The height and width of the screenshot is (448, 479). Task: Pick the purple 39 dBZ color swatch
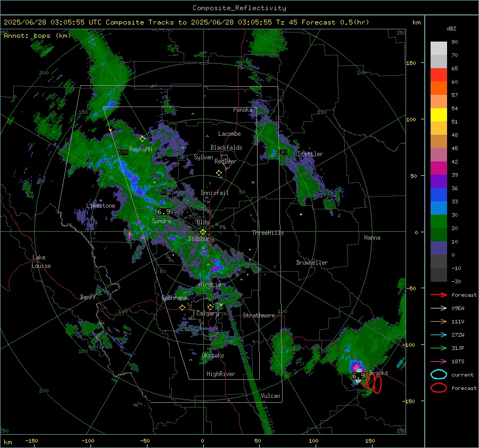(439, 182)
